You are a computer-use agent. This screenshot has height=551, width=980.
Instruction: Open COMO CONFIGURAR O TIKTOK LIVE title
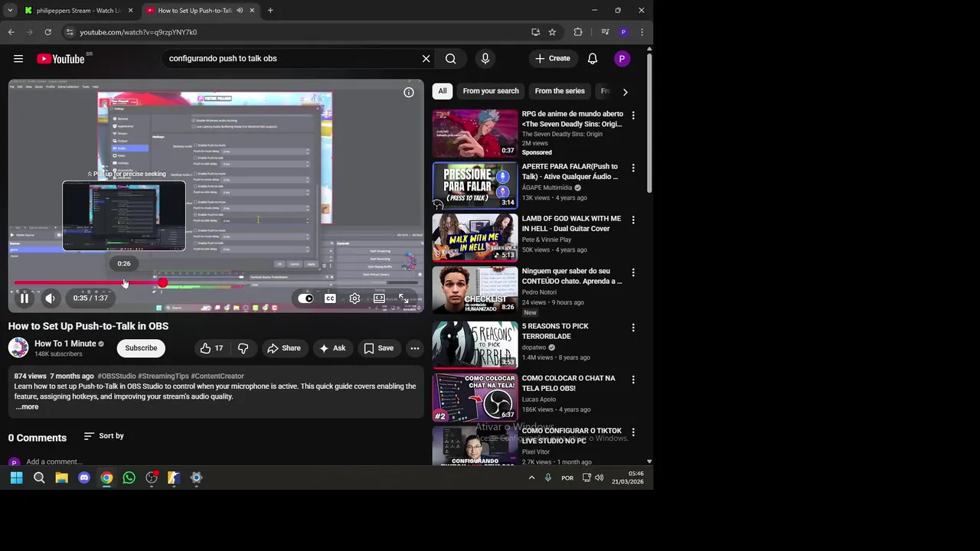click(572, 435)
